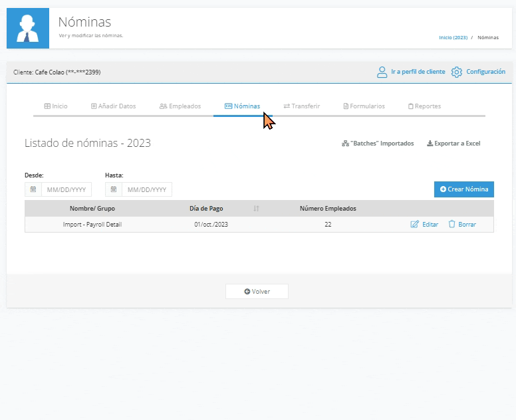Image resolution: width=516 pixels, height=420 pixels.
Task: Click the 'Cliente: Cafe Colao' label
Action: 57,72
